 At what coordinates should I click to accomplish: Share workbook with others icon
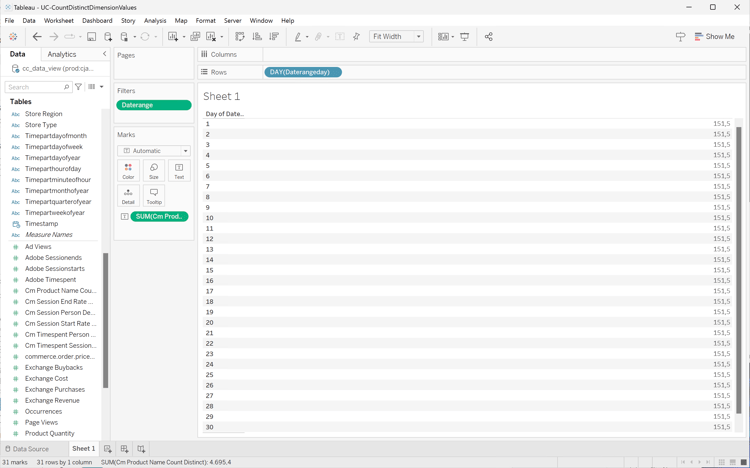488,37
